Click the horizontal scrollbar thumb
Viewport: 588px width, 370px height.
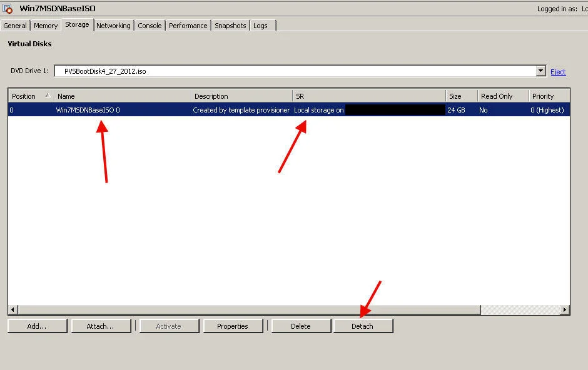(x=250, y=310)
